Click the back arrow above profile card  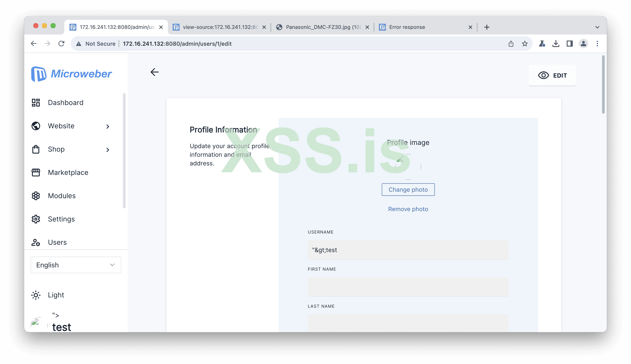(154, 72)
